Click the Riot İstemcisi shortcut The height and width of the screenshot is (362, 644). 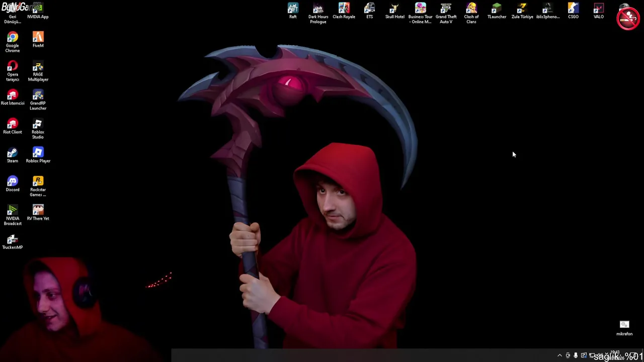click(x=13, y=97)
